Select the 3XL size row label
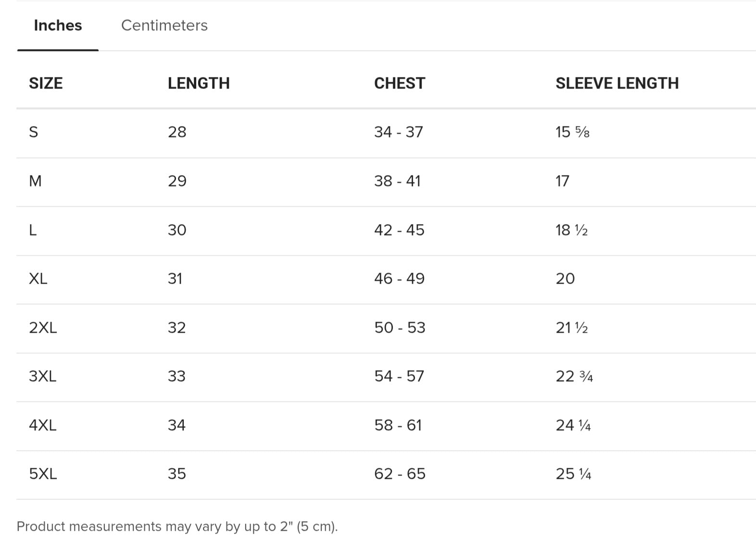The width and height of the screenshot is (756, 552). click(43, 376)
